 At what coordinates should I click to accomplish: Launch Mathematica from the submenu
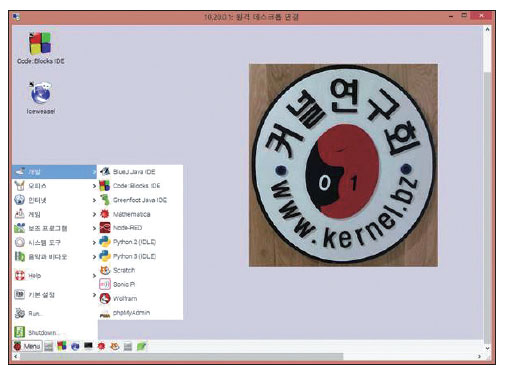[140, 214]
